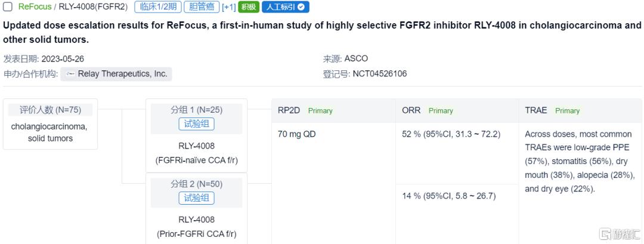644x244 pixels.
Task: Click the ASCO source label
Action: [356, 58]
